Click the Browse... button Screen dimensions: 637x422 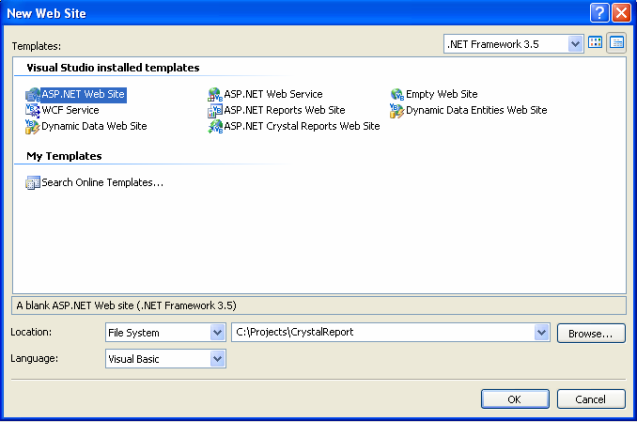(x=591, y=333)
